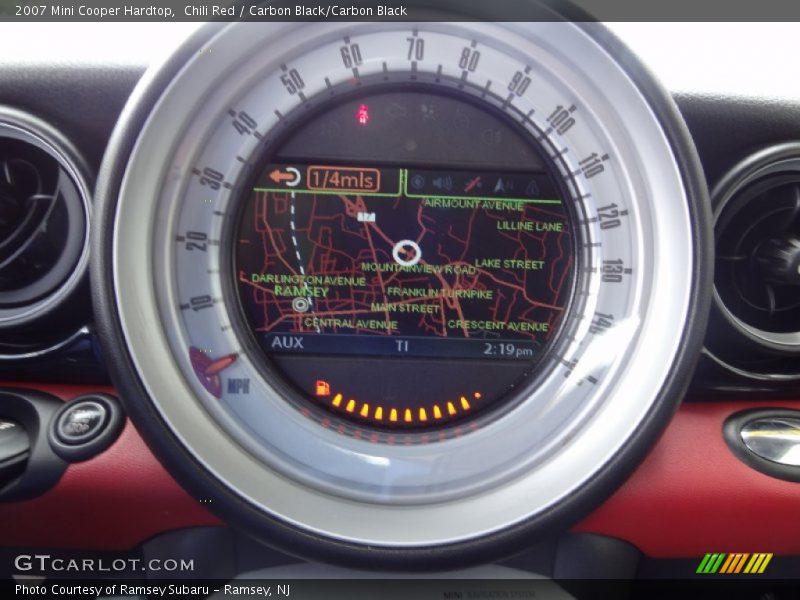Tap the orange fuel pump icon

coord(322,388)
